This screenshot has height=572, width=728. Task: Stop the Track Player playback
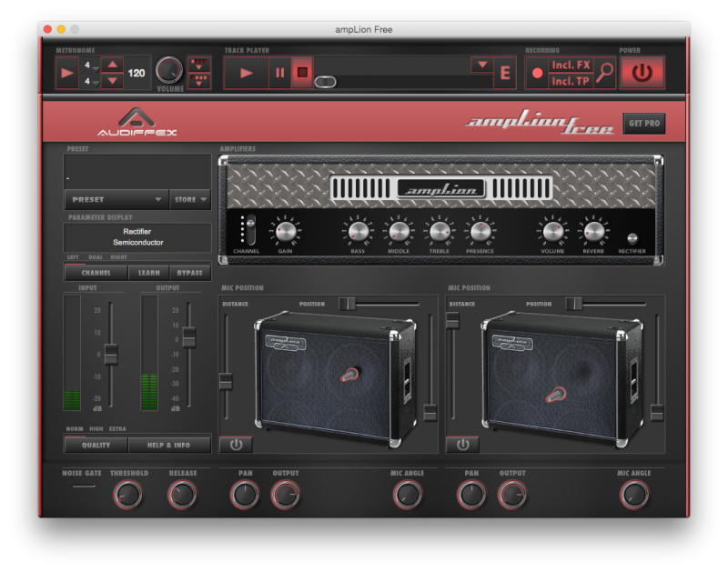click(x=302, y=73)
